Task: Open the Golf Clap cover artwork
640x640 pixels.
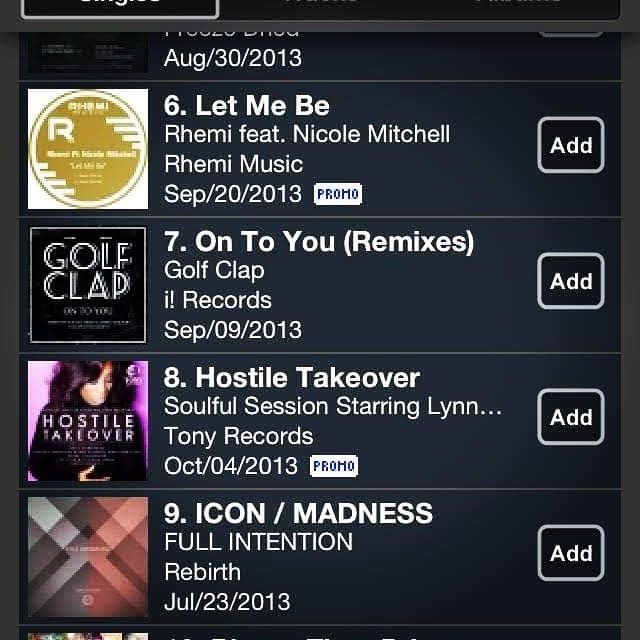Action: (x=88, y=285)
